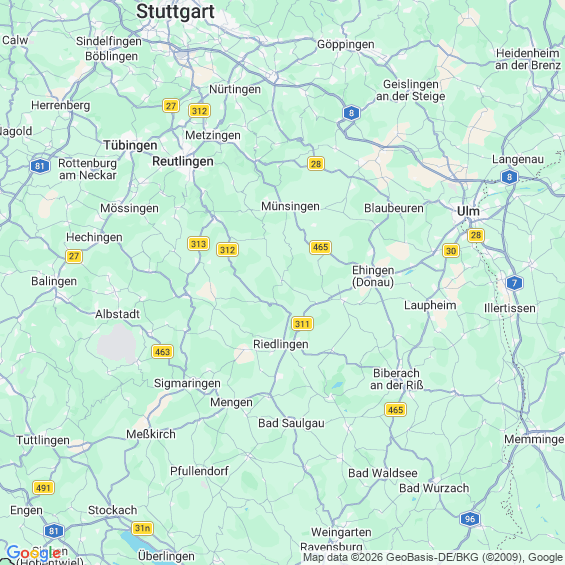
Task: Select the A7 motorway shield near Illertissen
Action: (514, 283)
